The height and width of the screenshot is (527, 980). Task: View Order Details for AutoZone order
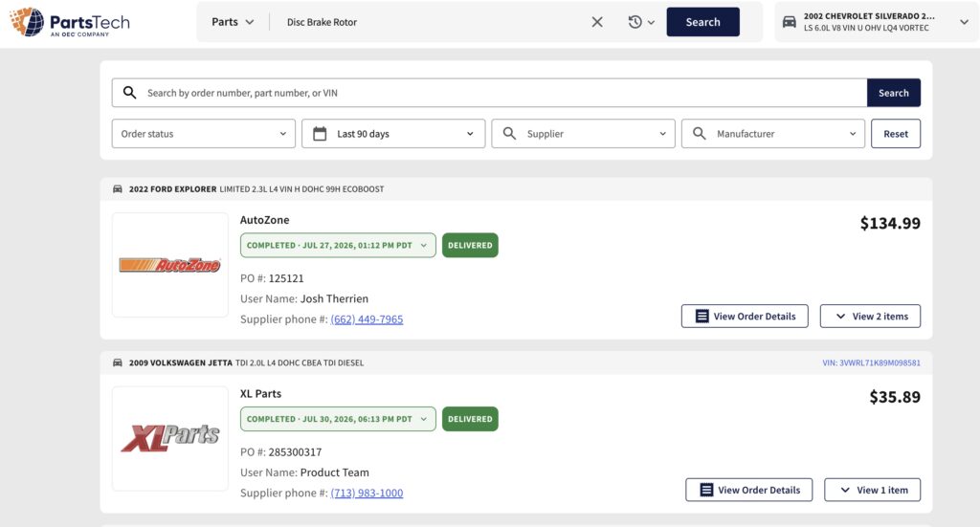pyautogui.click(x=745, y=316)
